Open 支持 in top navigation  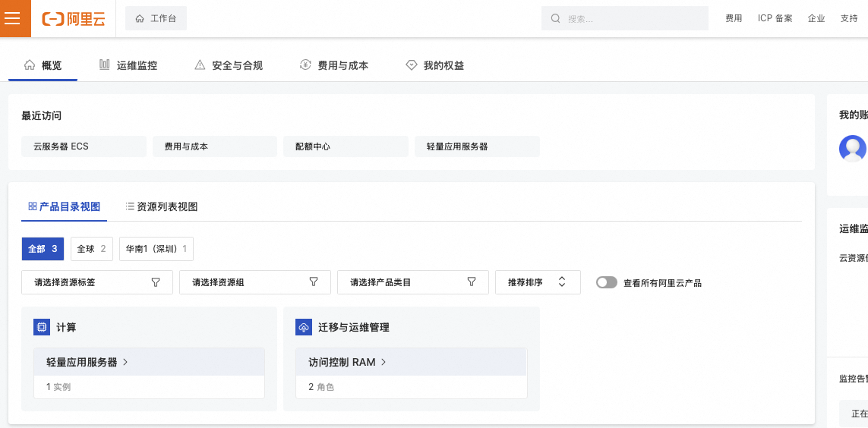pos(849,18)
